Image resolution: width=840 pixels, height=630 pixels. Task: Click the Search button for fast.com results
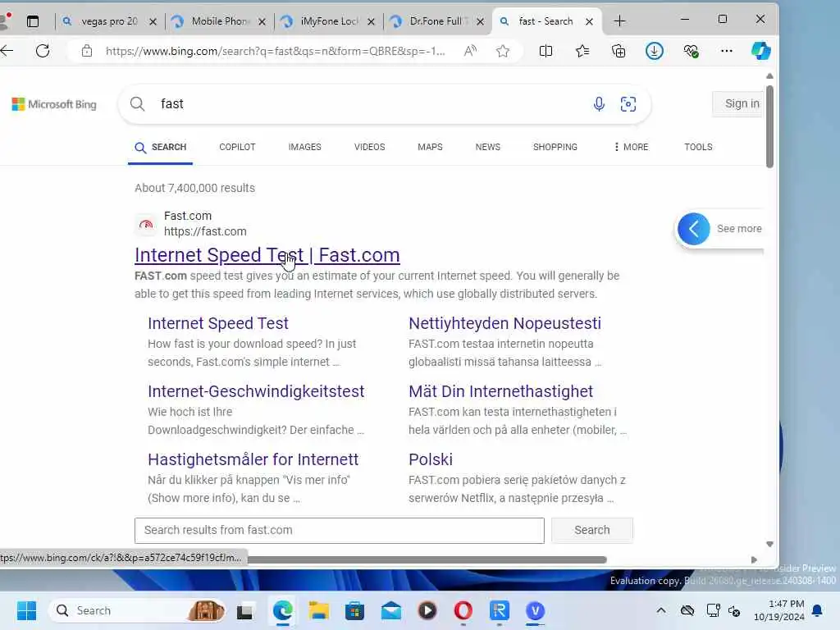point(592,531)
